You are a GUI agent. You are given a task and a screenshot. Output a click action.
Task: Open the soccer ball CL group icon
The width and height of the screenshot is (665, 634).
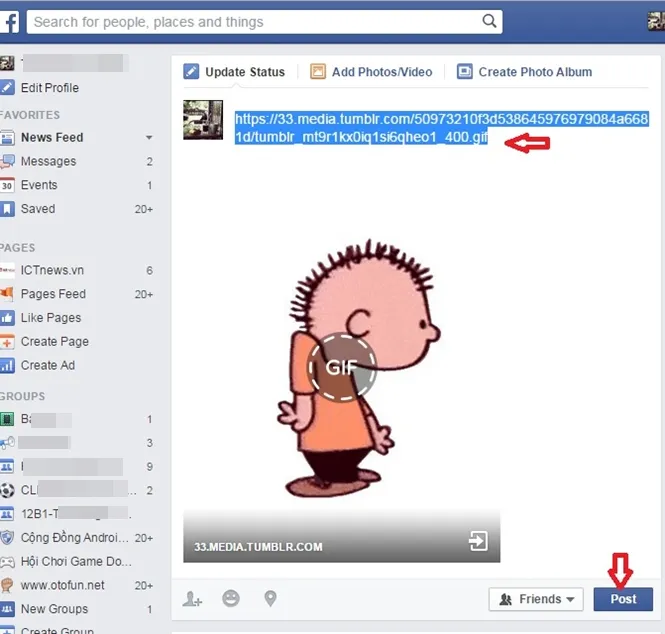(x=7, y=490)
